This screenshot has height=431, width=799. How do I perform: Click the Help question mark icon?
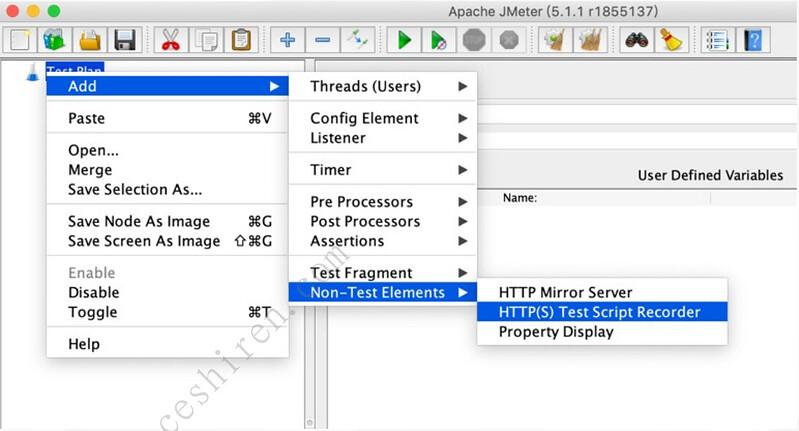point(754,40)
